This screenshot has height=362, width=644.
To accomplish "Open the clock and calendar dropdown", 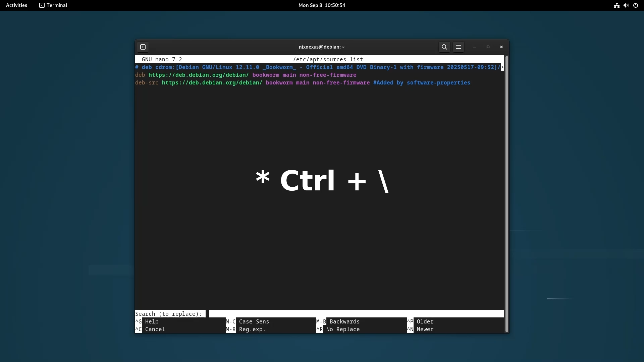I will coord(322,5).
